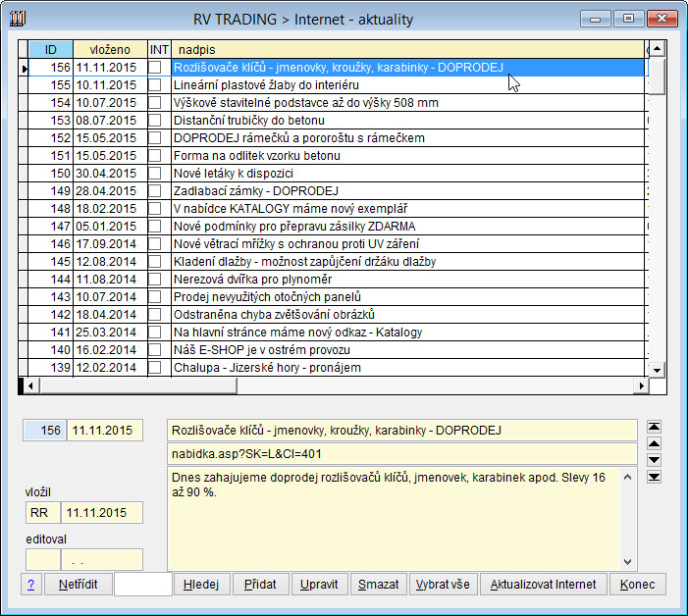Select row 'Zadlabací zámky - DOPRODEJ'

point(407,190)
